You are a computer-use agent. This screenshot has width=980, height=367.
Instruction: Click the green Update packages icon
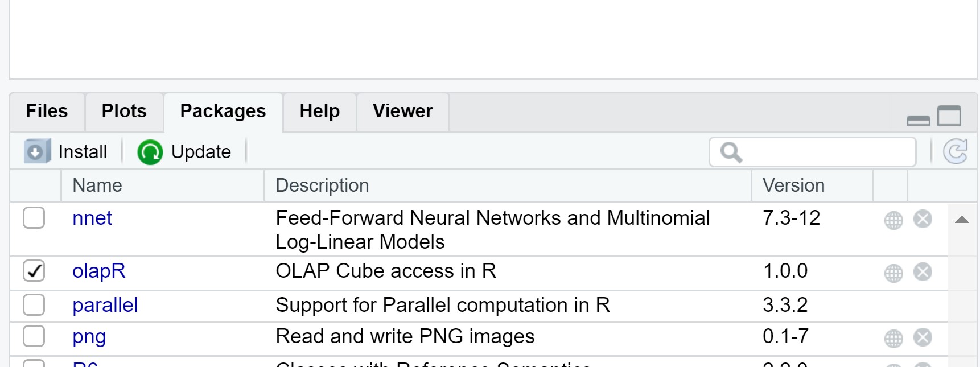[x=150, y=152]
